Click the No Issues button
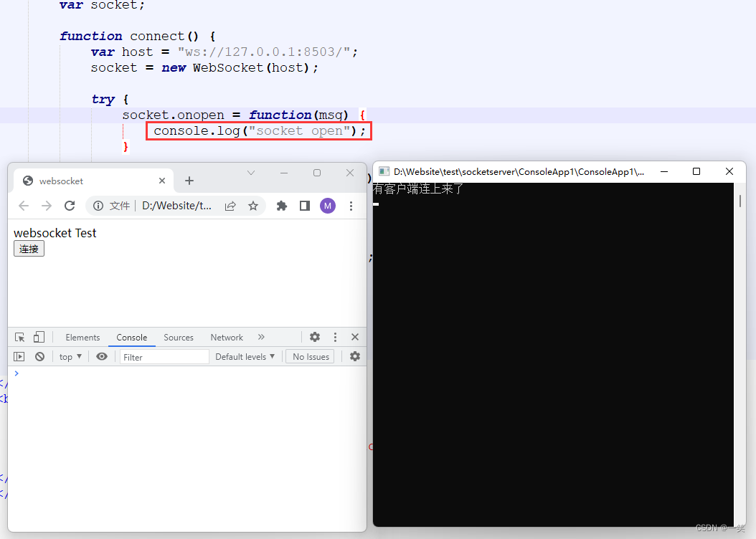 pos(309,356)
